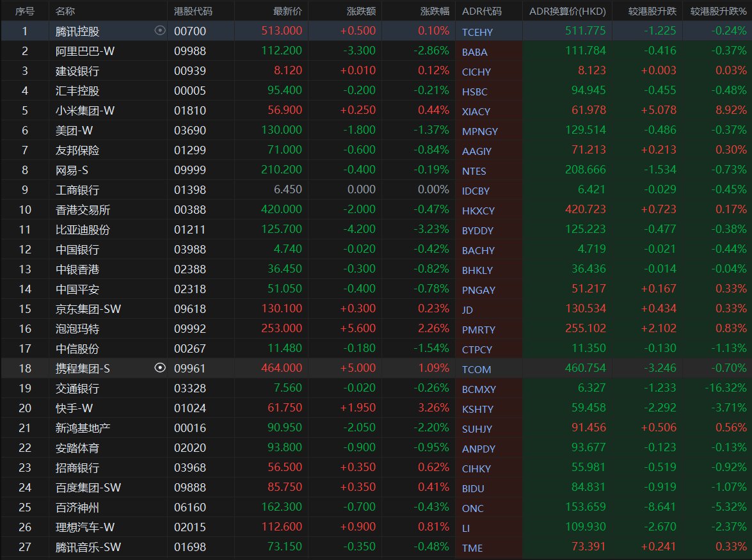Select the 香港交易所 stock name
The width and height of the screenshot is (752, 560).
(x=83, y=209)
